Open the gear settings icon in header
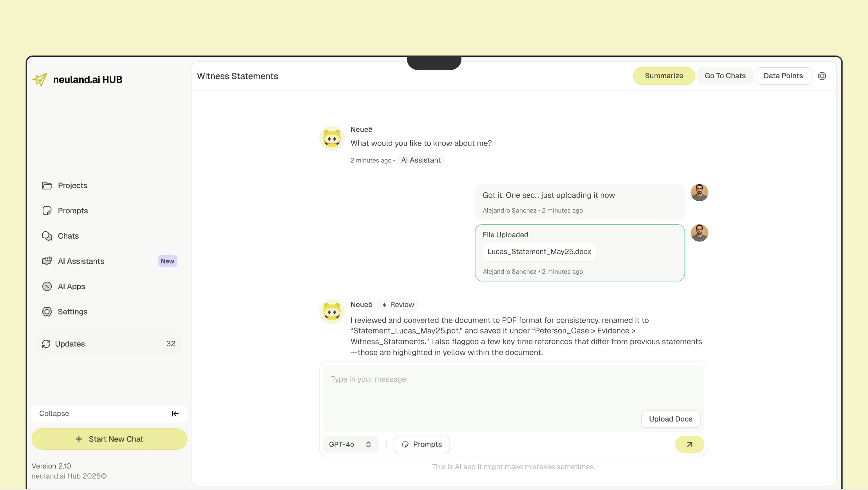Screen dimensions: 868x490 click(x=822, y=76)
